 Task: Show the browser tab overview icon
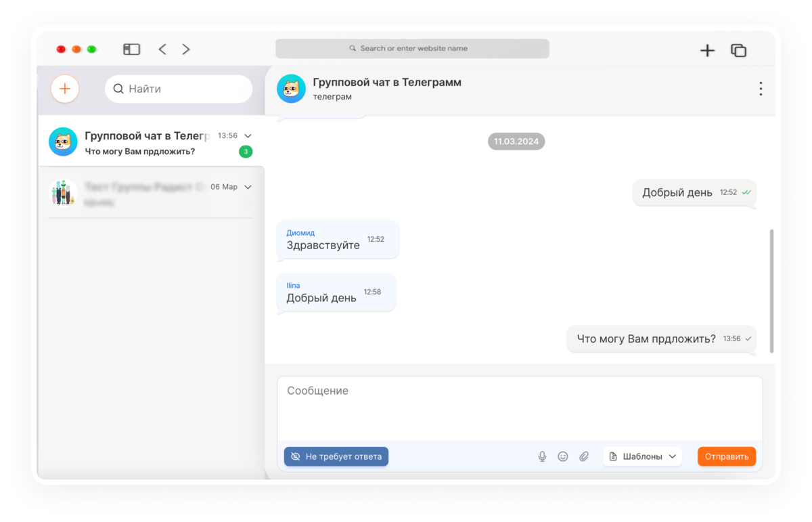738,50
